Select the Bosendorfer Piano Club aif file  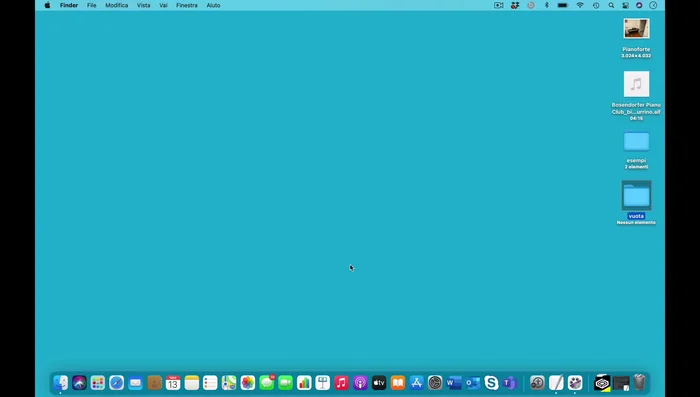(x=636, y=84)
